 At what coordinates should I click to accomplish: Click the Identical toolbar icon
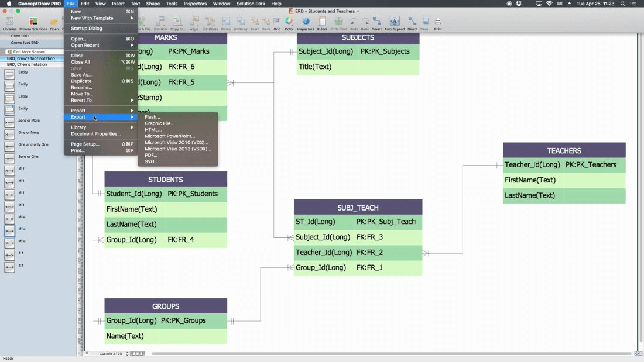[160, 23]
